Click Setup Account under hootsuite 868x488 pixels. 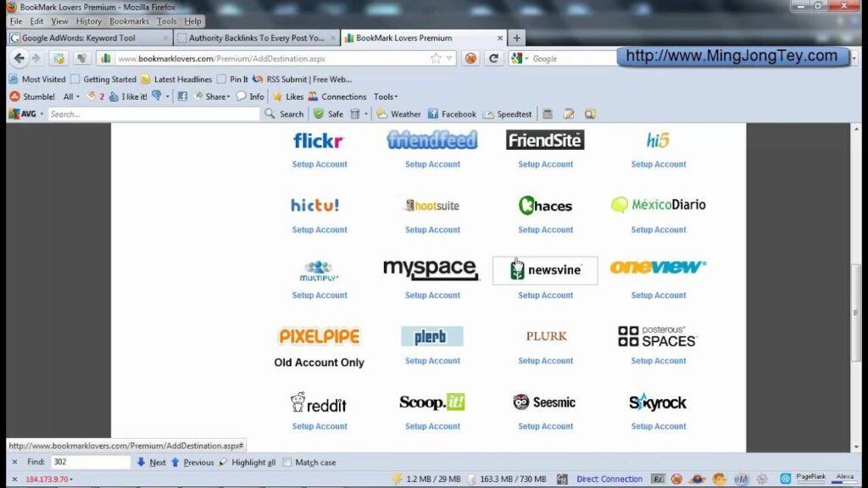click(x=432, y=230)
